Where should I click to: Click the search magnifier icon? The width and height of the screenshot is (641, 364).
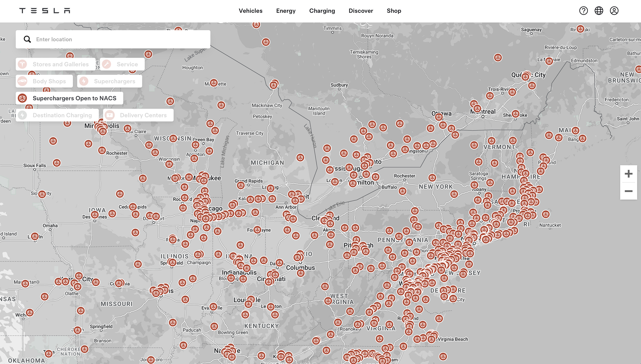pos(27,39)
